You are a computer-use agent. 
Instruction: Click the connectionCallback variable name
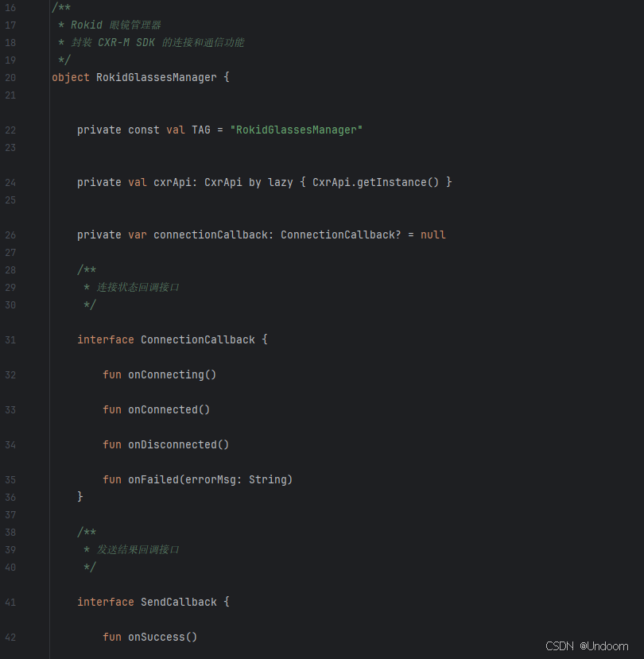coord(211,235)
